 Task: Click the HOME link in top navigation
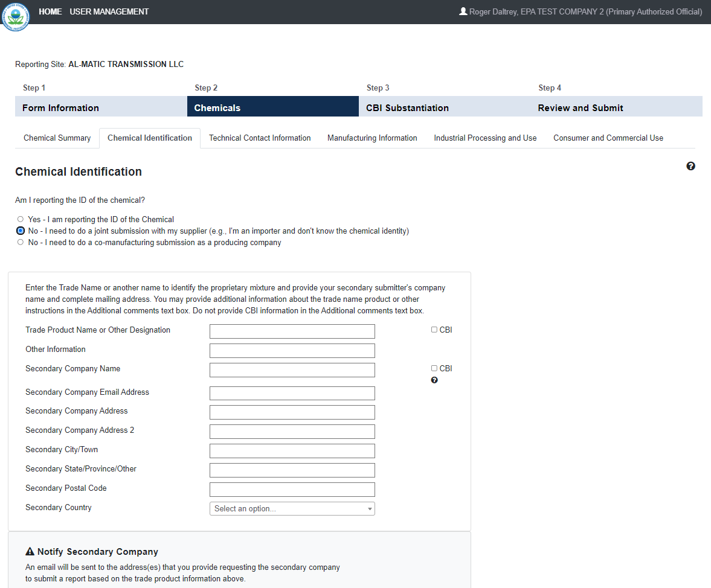coord(50,11)
